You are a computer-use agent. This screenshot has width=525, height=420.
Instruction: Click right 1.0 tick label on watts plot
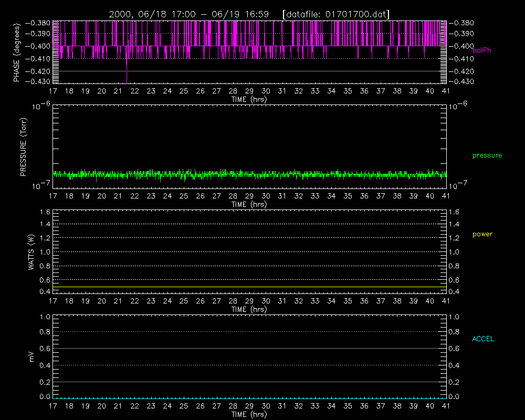[454, 252]
